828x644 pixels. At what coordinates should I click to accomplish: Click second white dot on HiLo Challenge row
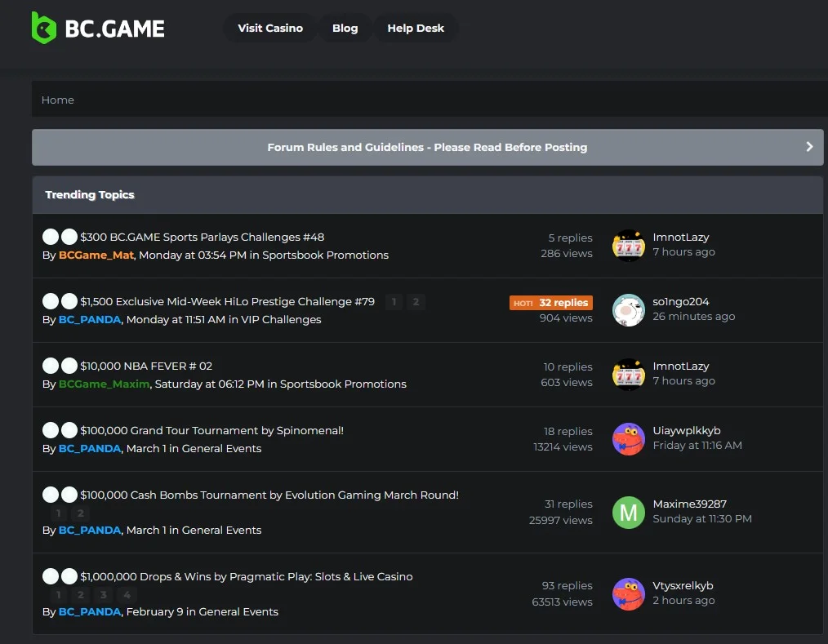point(69,301)
